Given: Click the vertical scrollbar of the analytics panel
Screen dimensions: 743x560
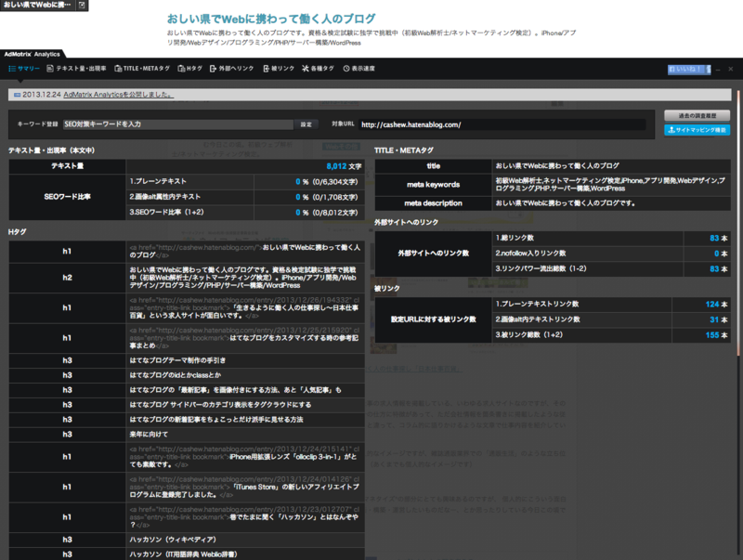Looking at the screenshot, I should tap(737, 223).
